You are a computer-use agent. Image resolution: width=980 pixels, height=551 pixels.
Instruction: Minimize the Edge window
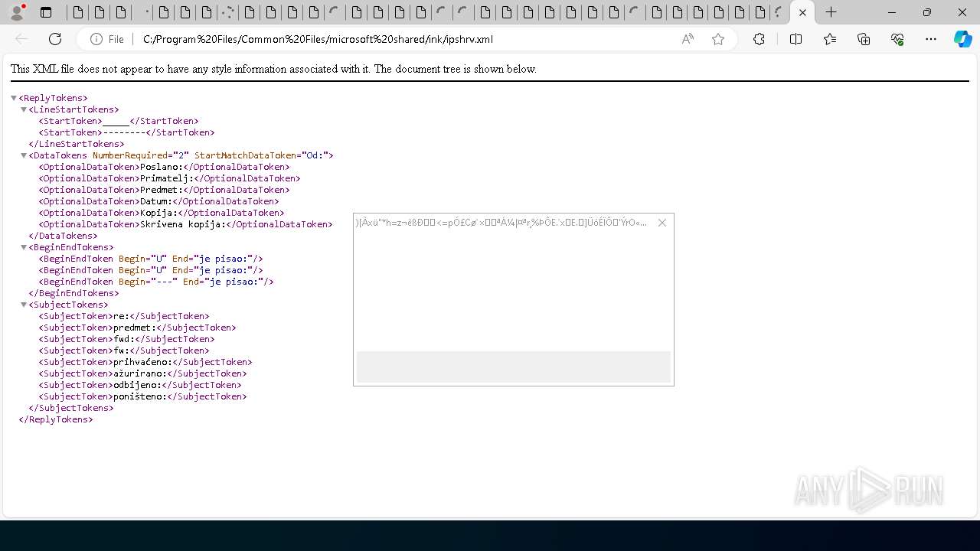click(892, 12)
